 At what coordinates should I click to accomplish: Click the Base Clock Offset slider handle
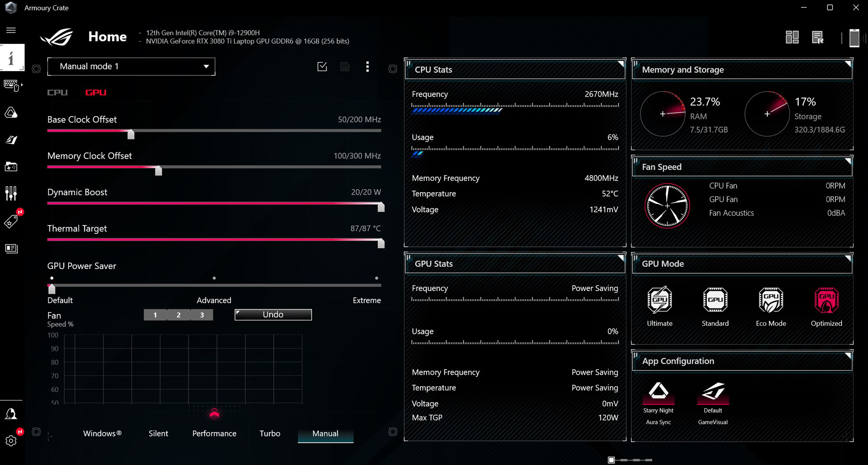(x=131, y=134)
